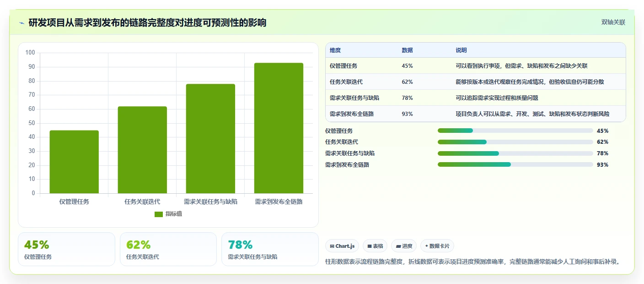Click progress list label 仅管理任务

tap(339, 131)
